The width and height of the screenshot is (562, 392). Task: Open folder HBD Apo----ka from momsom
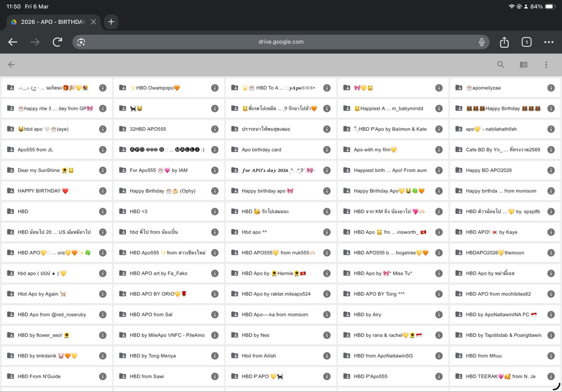click(x=281, y=314)
